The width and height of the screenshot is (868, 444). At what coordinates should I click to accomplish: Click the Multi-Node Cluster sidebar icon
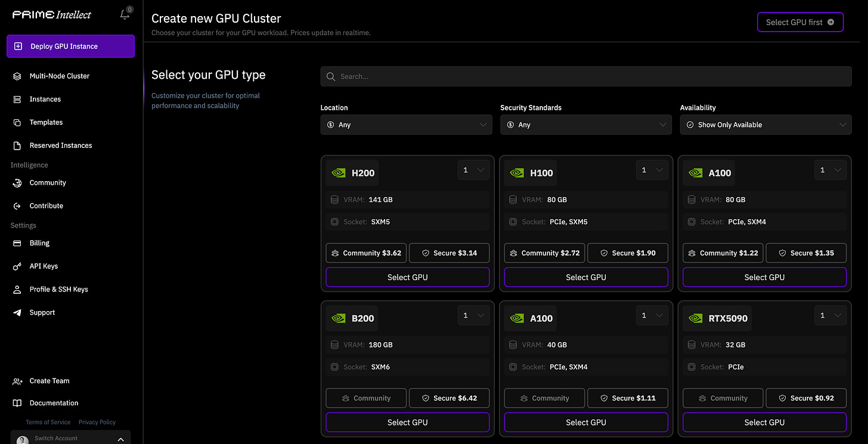tap(17, 76)
